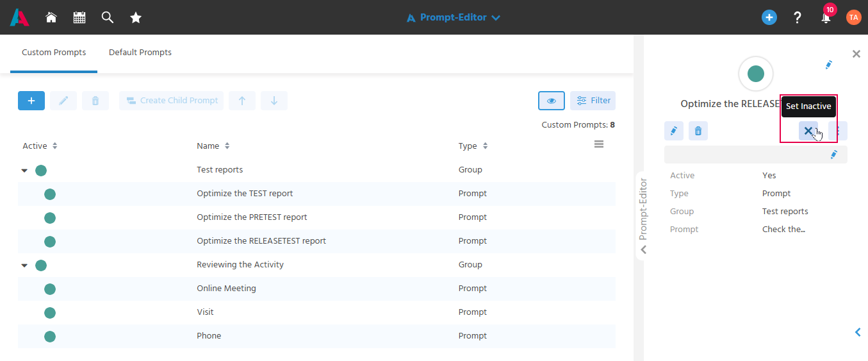The image size is (868, 361).
Task: Collapse the Prompt-Editor side panel handle
Action: [643, 217]
